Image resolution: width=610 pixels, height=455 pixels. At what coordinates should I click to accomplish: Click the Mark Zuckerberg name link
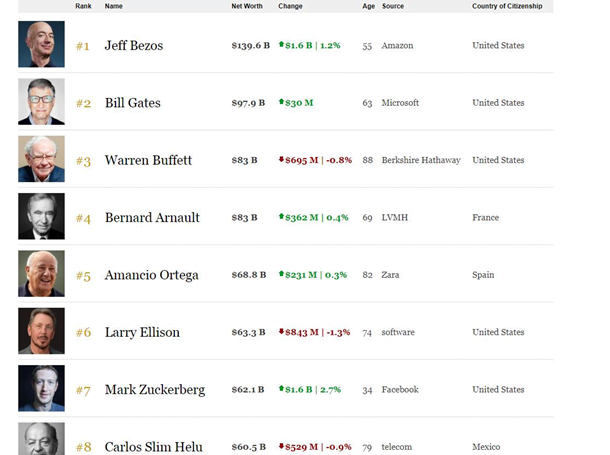click(154, 390)
